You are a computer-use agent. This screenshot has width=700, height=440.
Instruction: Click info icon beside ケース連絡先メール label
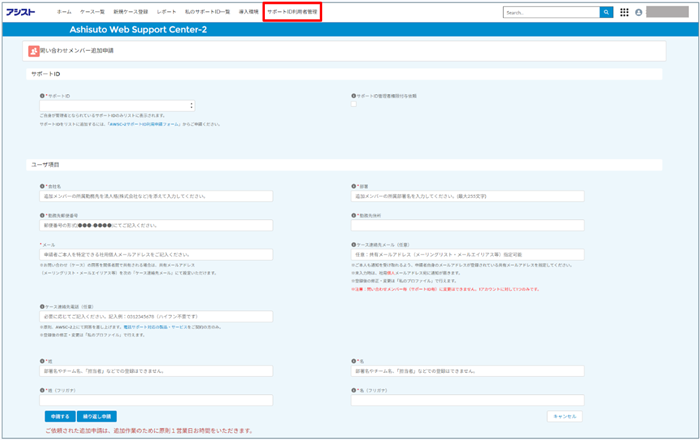tap(354, 245)
